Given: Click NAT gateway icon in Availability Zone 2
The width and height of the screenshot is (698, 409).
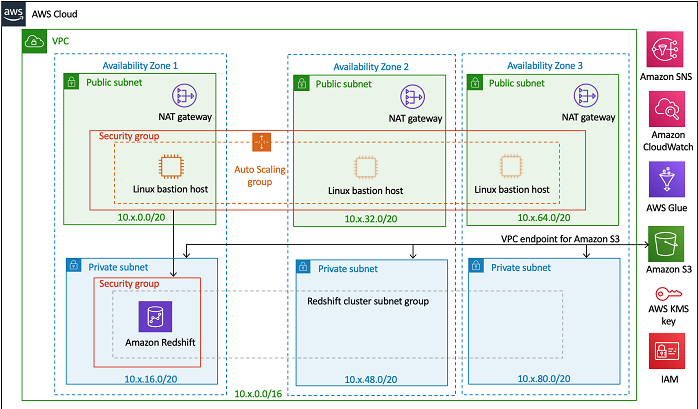Looking at the screenshot, I should pos(412,97).
